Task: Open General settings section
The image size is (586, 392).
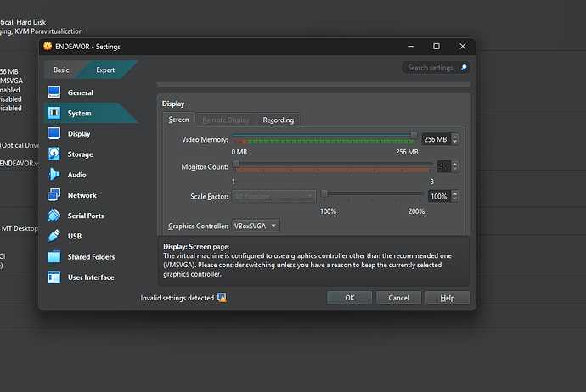Action: click(91, 92)
